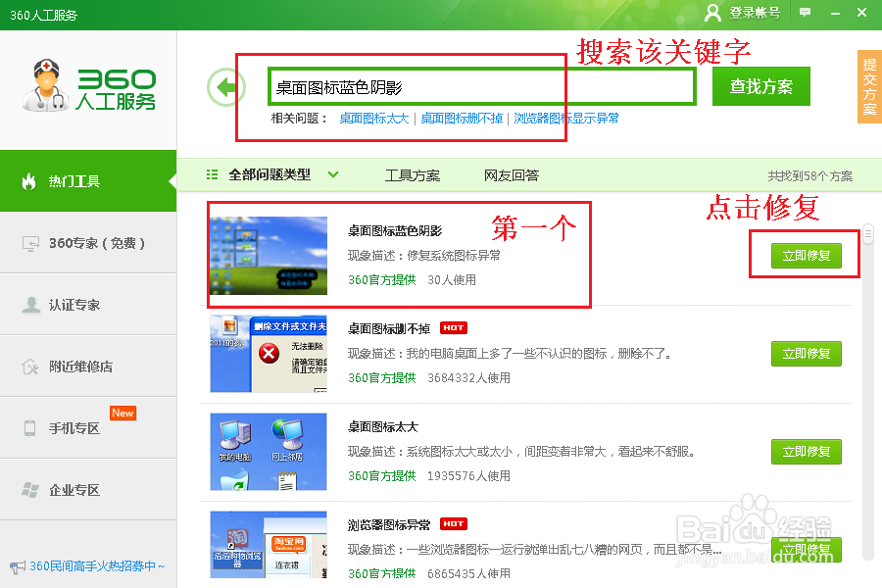Click the 共找到58个方案 result count
Viewport: 882px width, 588px height.
click(810, 176)
